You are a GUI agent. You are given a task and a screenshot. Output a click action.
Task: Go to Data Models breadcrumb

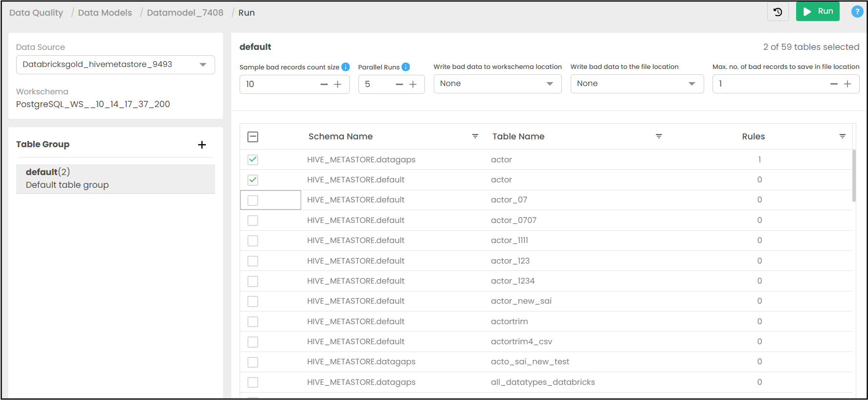pyautogui.click(x=105, y=13)
